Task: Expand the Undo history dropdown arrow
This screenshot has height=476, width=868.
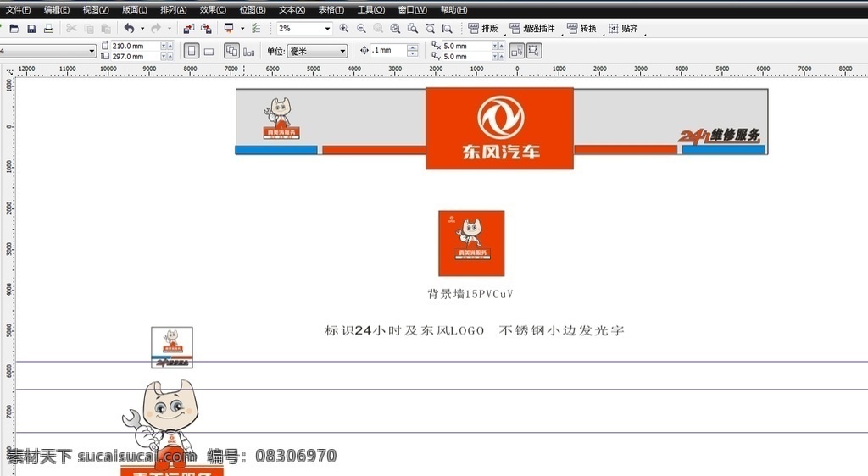Action: click(142, 29)
